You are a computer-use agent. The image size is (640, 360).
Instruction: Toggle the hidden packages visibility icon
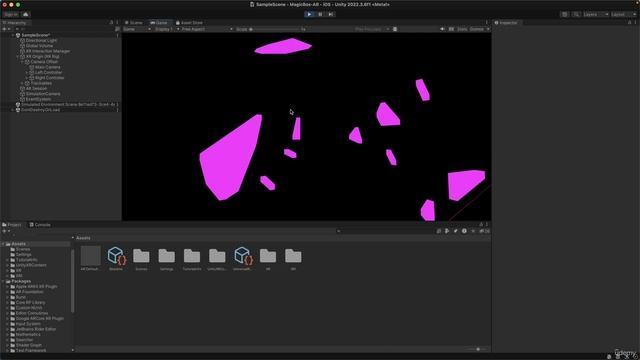coord(484,231)
